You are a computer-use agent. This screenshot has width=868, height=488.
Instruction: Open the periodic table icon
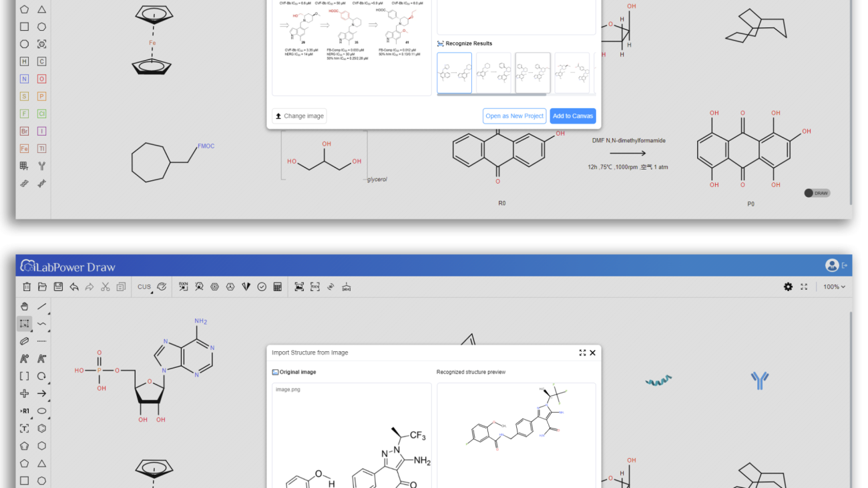pos(24,166)
